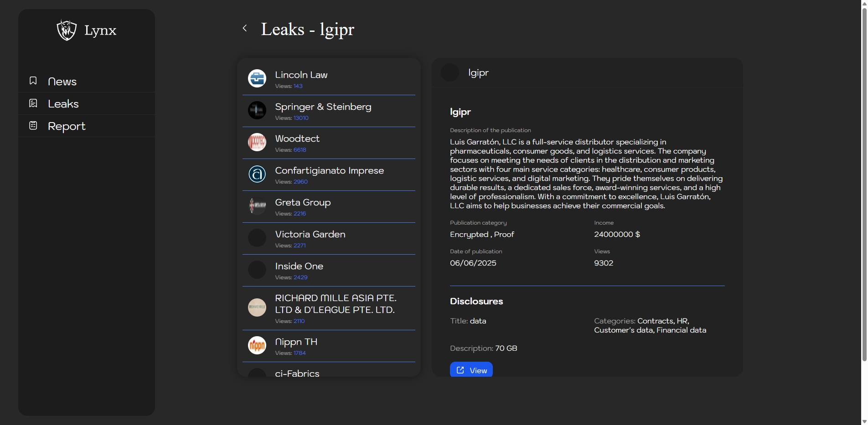
Task: Click the News bookmark icon in sidebar
Action: pos(33,81)
